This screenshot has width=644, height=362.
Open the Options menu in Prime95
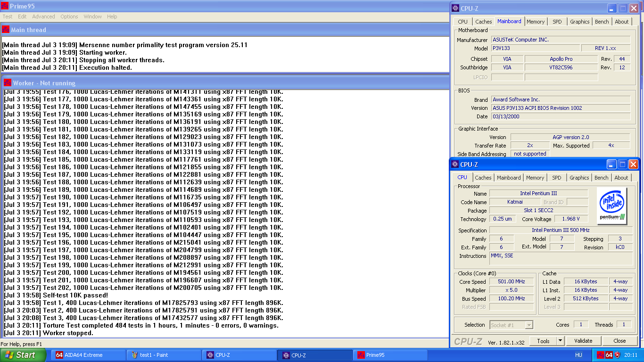coord(69,16)
